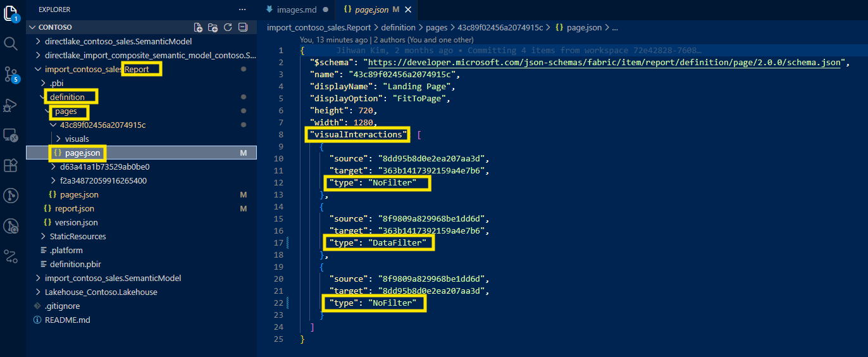
Task: Collapse all folders in Explorer
Action: coord(242,27)
